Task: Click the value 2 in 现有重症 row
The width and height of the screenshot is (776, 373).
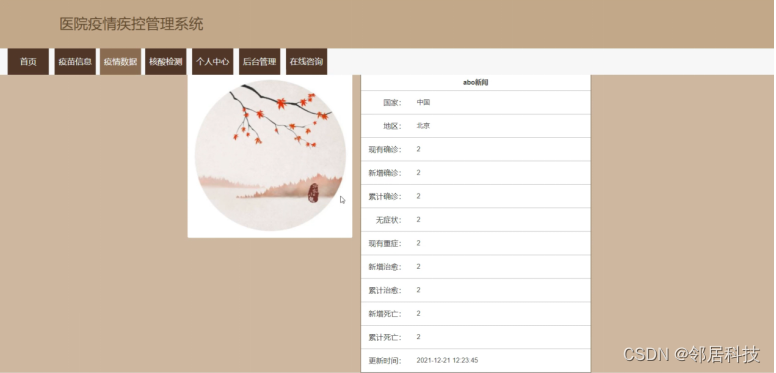Action: coord(419,243)
